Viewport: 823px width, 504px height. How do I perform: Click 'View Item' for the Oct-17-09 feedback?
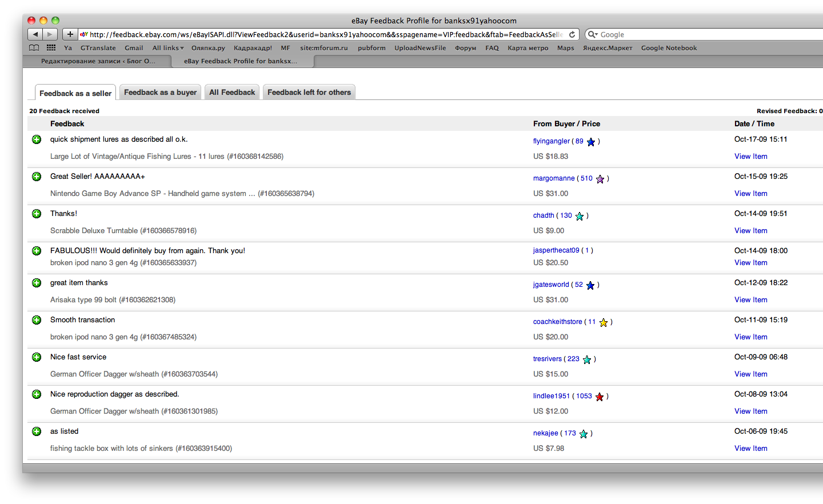pyautogui.click(x=751, y=157)
